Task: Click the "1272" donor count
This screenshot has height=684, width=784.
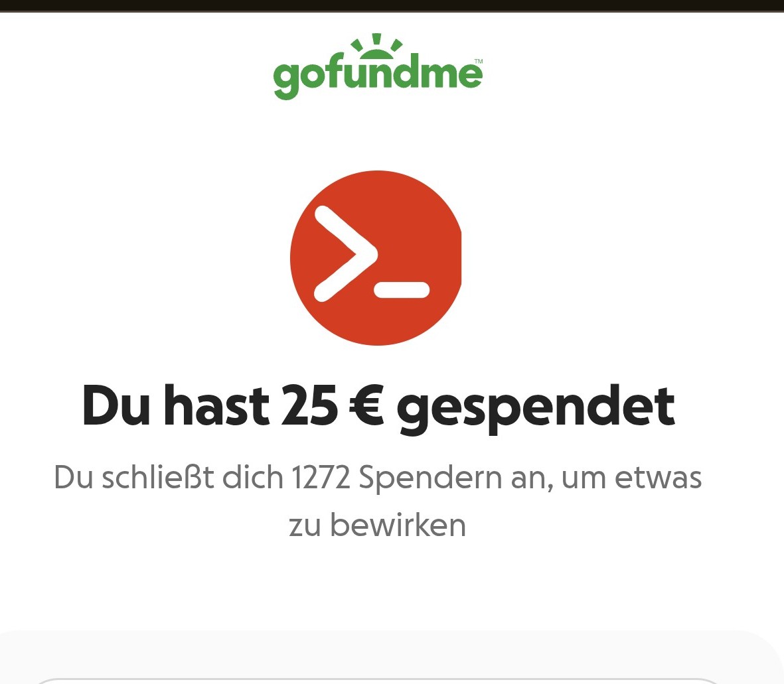Action: coord(321,478)
